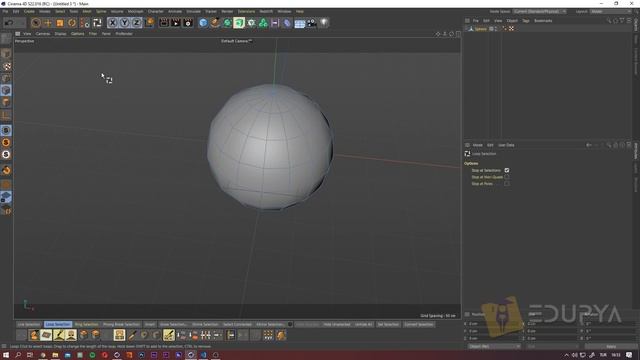Click the Set Selection button

tap(388, 324)
